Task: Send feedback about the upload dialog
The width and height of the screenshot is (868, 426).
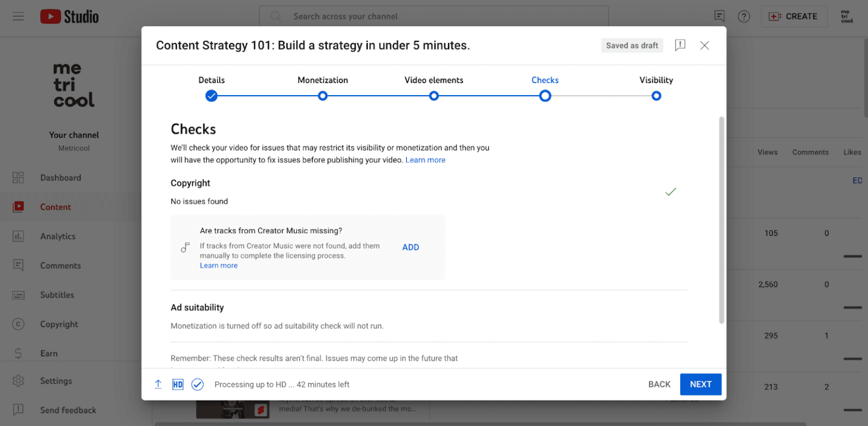Action: (x=680, y=45)
